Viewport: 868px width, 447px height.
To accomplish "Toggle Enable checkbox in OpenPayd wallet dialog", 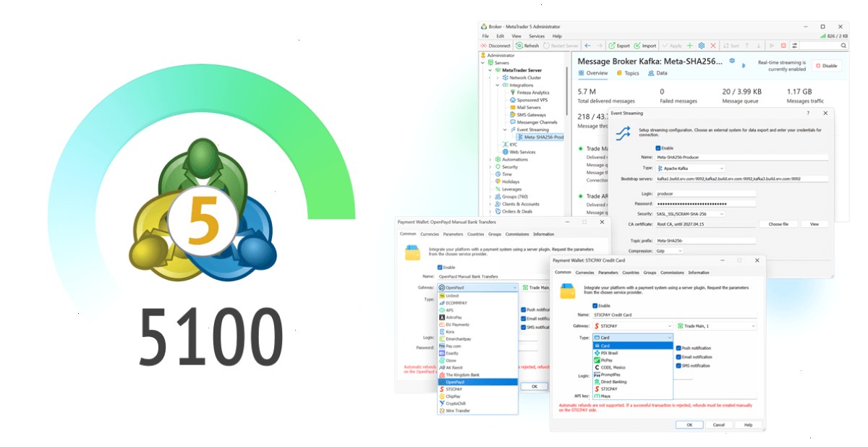I will tap(441, 268).
